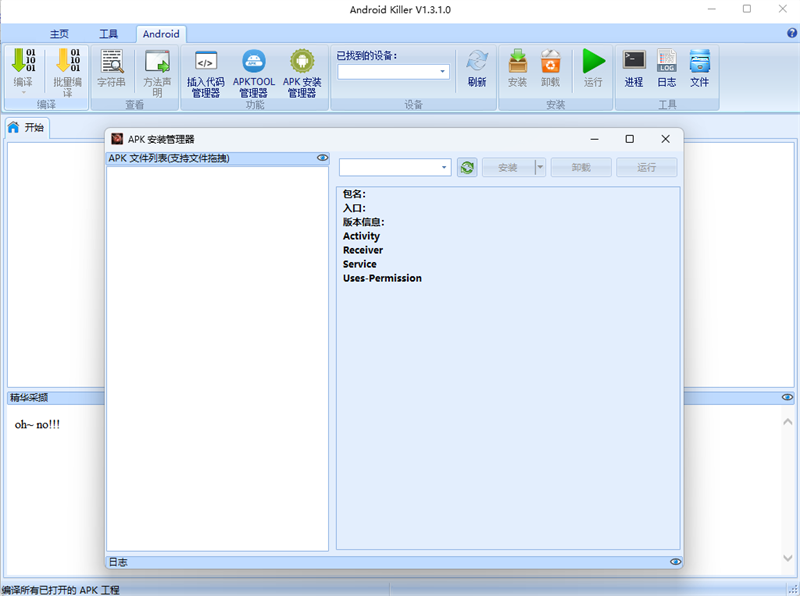This screenshot has width=800, height=596.
Task: Open 插入代码管理器 code insert manager
Action: point(206,73)
